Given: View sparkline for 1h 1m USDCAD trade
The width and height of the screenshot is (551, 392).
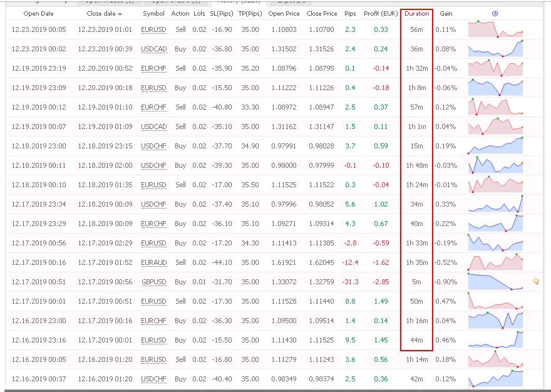Looking at the screenshot, I should click(495, 126).
